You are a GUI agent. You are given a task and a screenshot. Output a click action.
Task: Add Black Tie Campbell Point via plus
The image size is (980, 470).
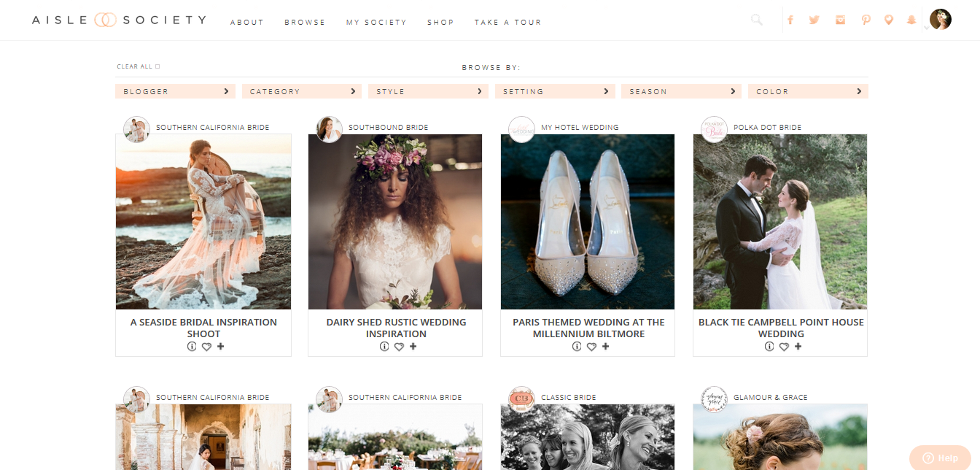pos(798,347)
